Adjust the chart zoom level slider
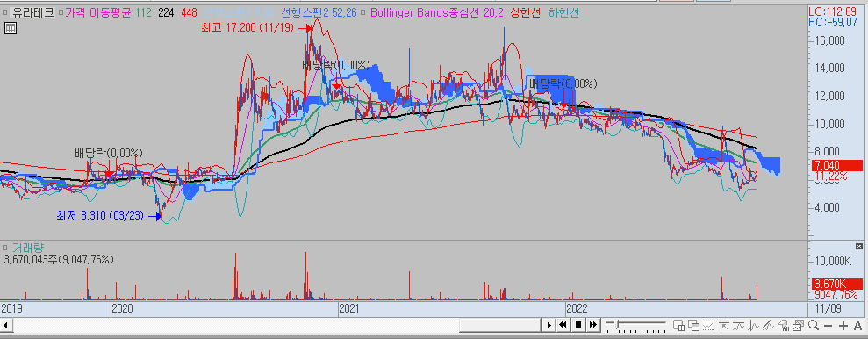Viewport: 868px width, 339px height. [x=617, y=324]
